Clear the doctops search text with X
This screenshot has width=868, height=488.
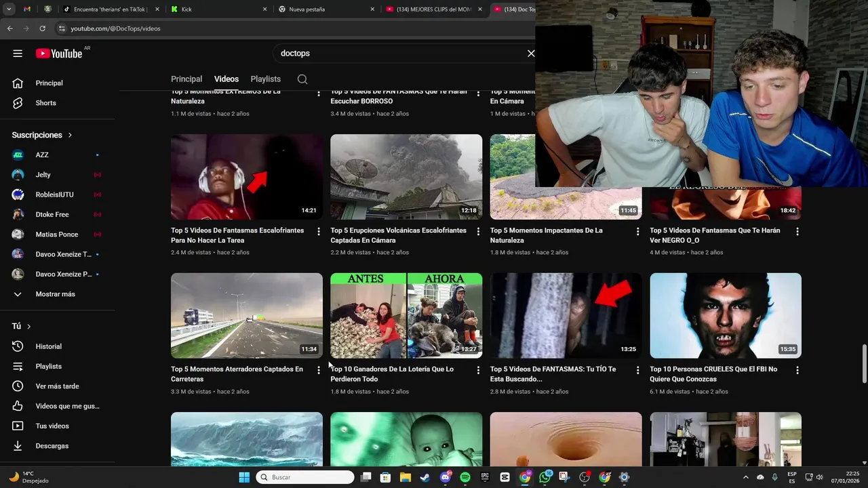click(x=531, y=53)
